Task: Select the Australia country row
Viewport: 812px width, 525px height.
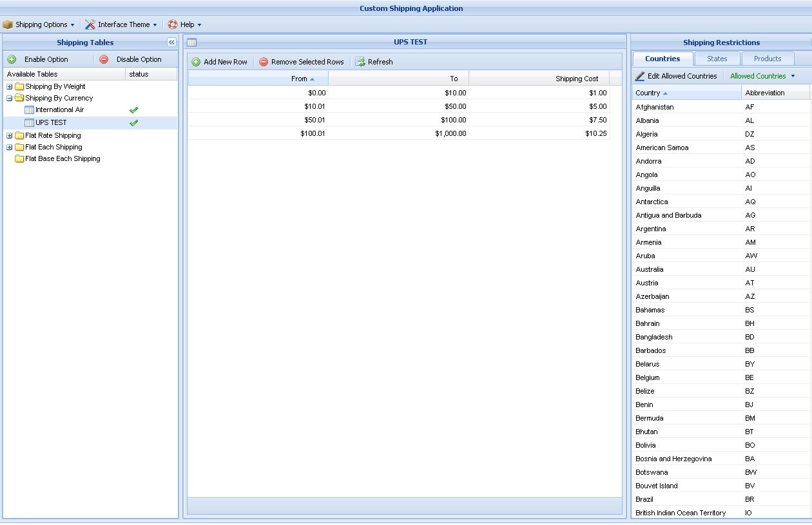Action: [721, 269]
